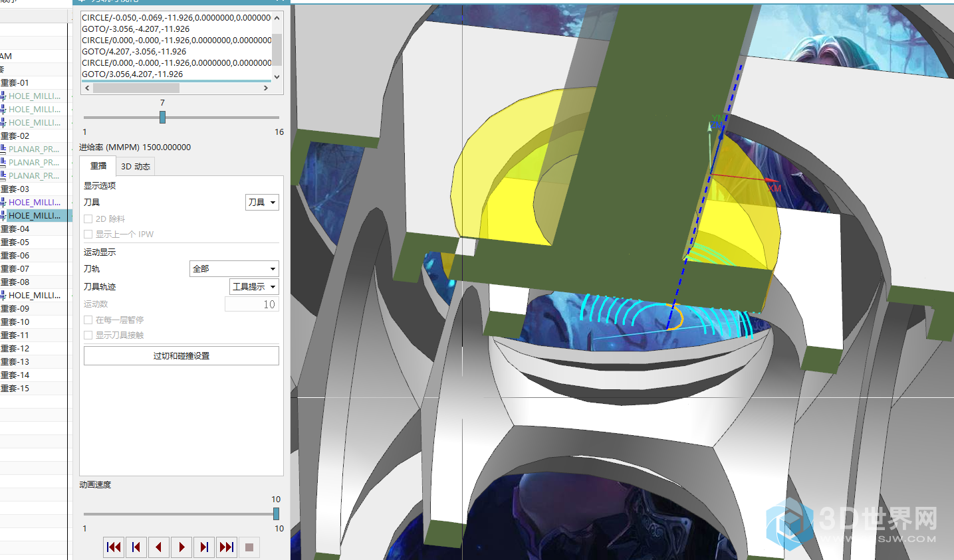Image resolution: width=954 pixels, height=560 pixels.
Task: Fast forward to end of tool path
Action: [x=227, y=547]
